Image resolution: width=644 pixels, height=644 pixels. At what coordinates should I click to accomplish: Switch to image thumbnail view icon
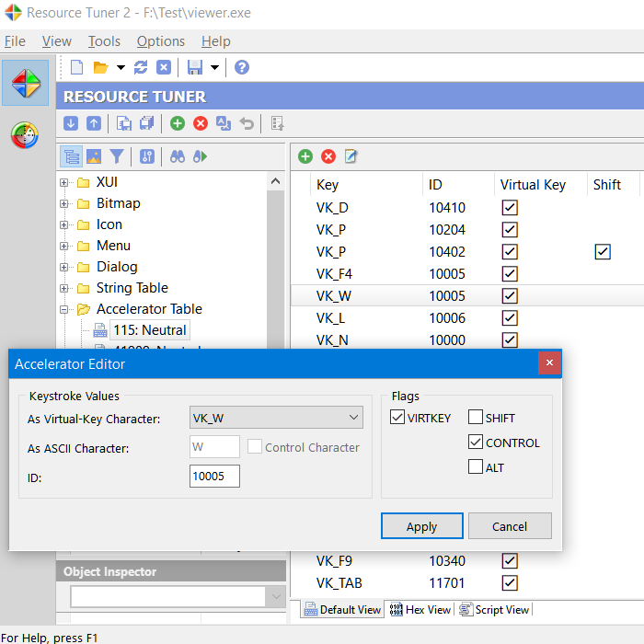(94, 156)
